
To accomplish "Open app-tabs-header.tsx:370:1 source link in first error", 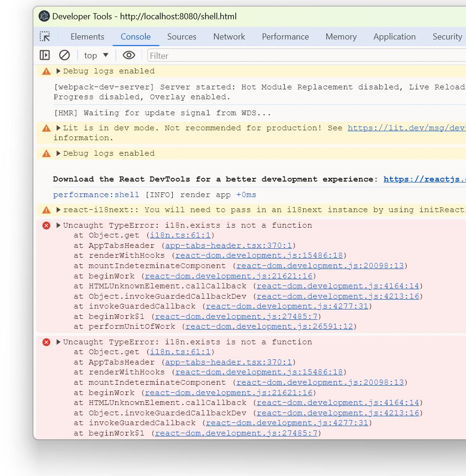I will coord(228,246).
